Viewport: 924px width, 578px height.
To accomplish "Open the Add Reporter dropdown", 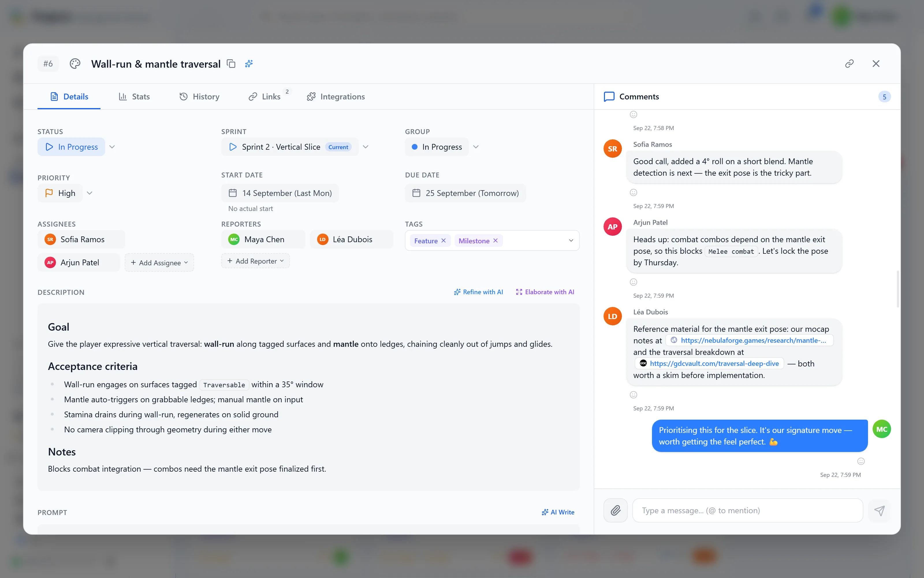I will 256,261.
